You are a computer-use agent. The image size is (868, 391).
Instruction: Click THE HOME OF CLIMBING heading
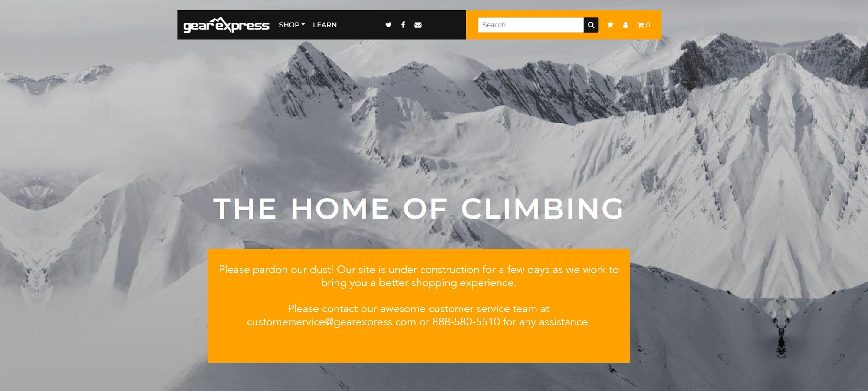pos(418,209)
